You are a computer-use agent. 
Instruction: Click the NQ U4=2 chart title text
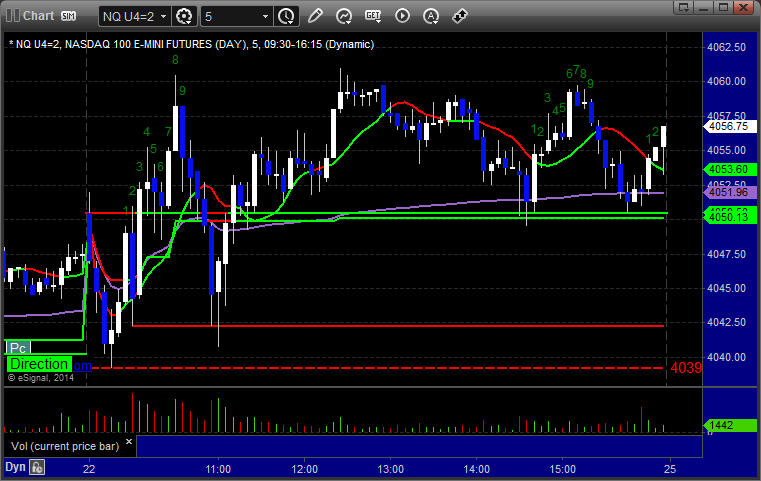(191, 44)
